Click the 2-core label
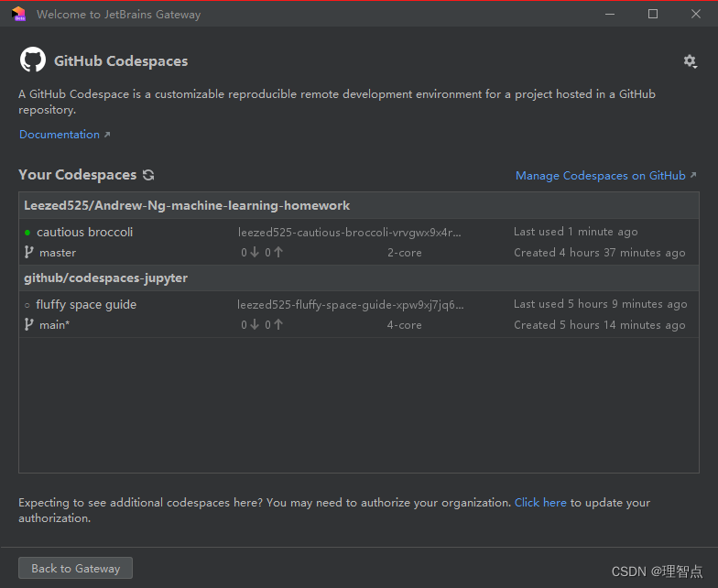Image resolution: width=718 pixels, height=588 pixels. [405, 253]
